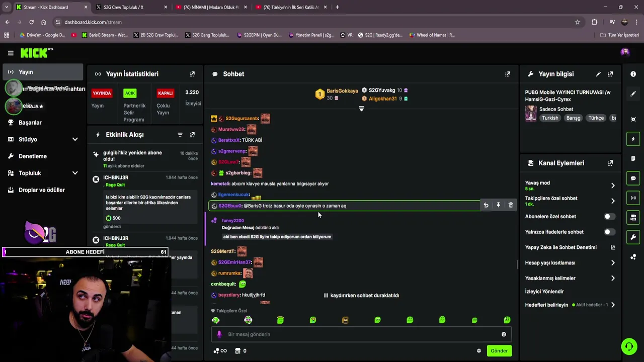The height and width of the screenshot is (362, 644).
Task: Open Yapay Zeka ile Sohbet Denetimi link
Action: tap(570, 247)
